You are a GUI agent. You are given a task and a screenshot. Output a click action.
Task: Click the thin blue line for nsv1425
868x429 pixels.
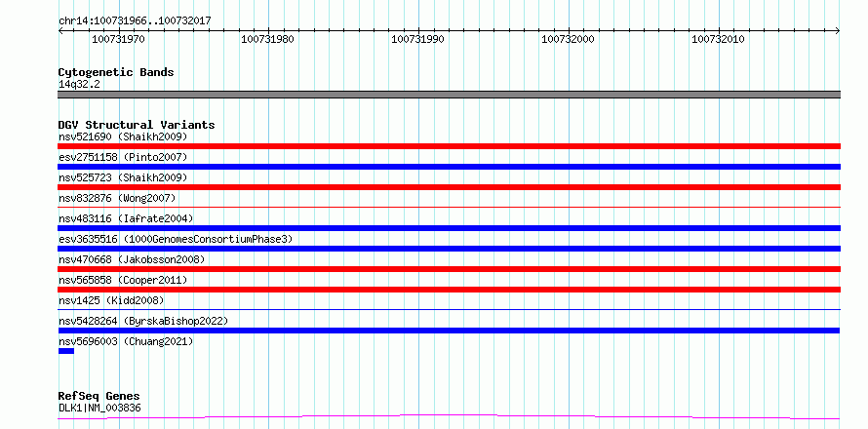449,309
